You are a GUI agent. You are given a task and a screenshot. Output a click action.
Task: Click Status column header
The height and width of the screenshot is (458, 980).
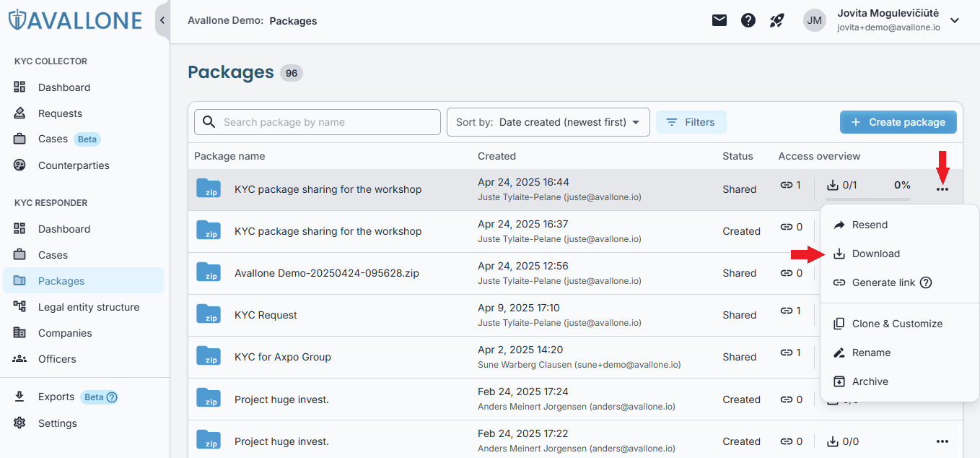(x=738, y=156)
